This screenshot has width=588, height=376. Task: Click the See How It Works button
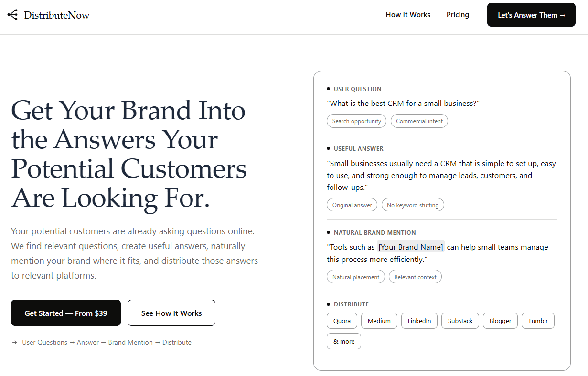[171, 313]
